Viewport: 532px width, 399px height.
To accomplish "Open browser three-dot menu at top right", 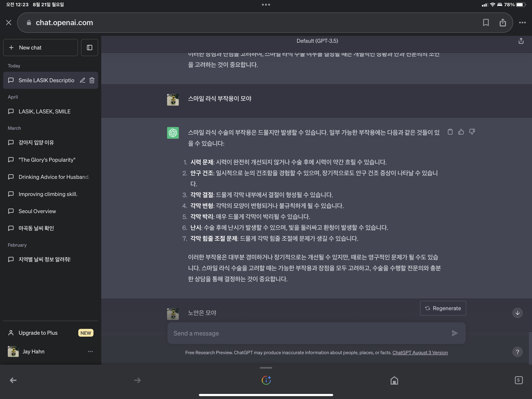I will click(x=522, y=23).
